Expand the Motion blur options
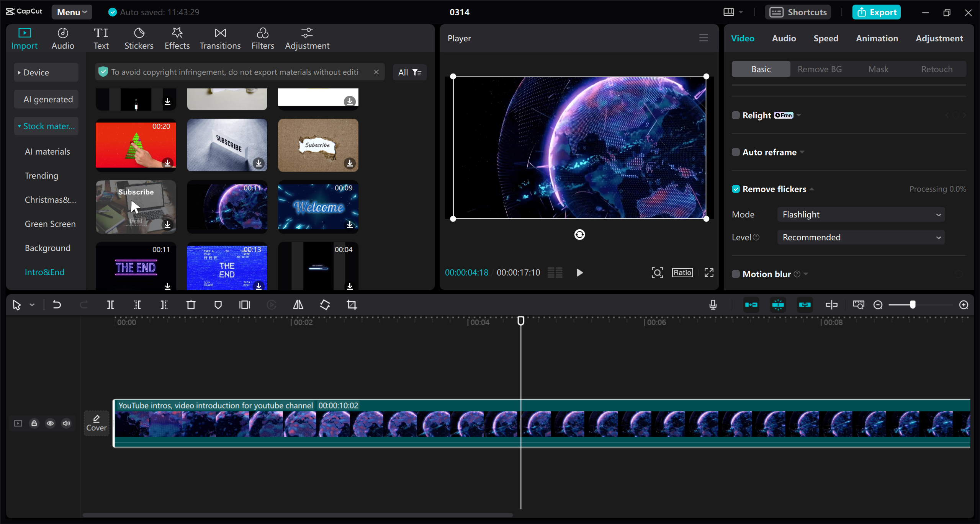Viewport: 980px width, 524px height. coord(805,274)
